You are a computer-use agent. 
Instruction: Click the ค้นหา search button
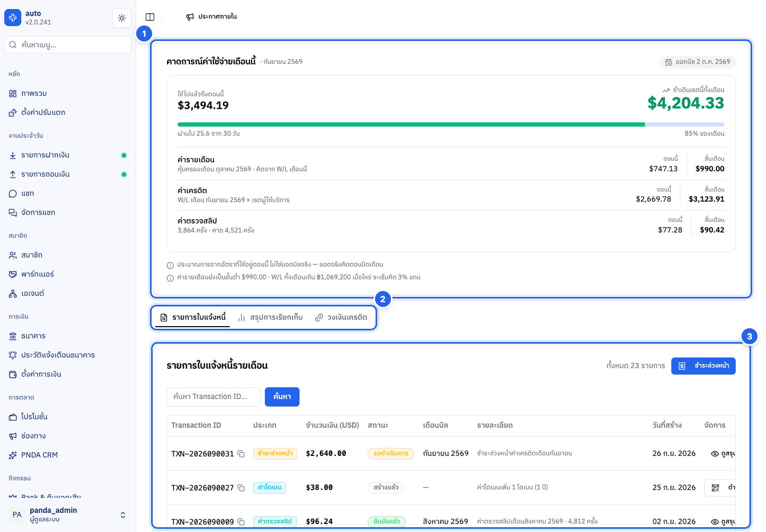pos(282,397)
